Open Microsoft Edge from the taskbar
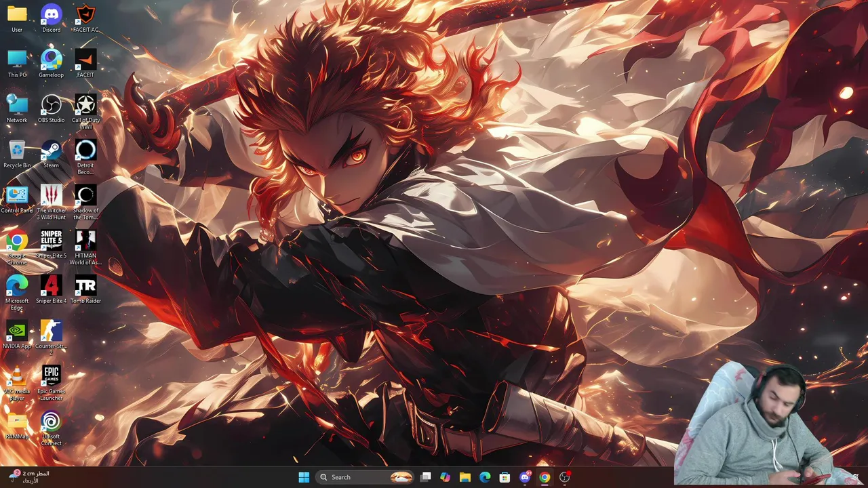Viewport: 868px width, 488px height. pos(485,477)
